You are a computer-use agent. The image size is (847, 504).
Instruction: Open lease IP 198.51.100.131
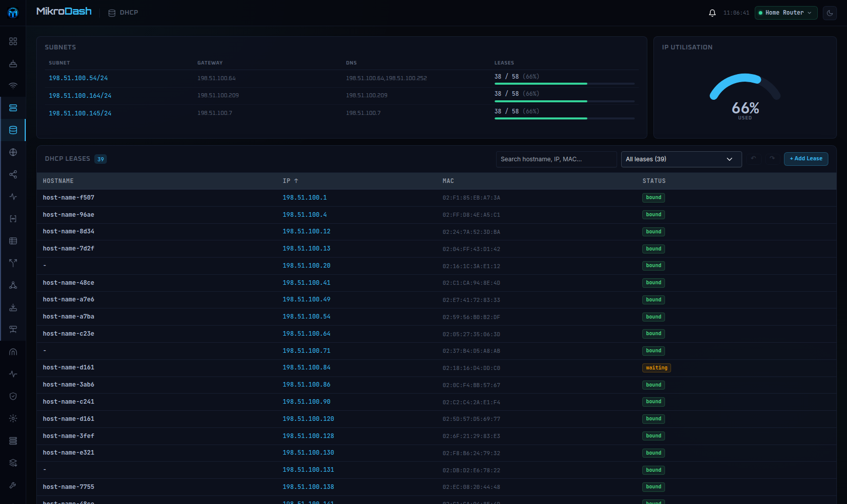pos(308,470)
